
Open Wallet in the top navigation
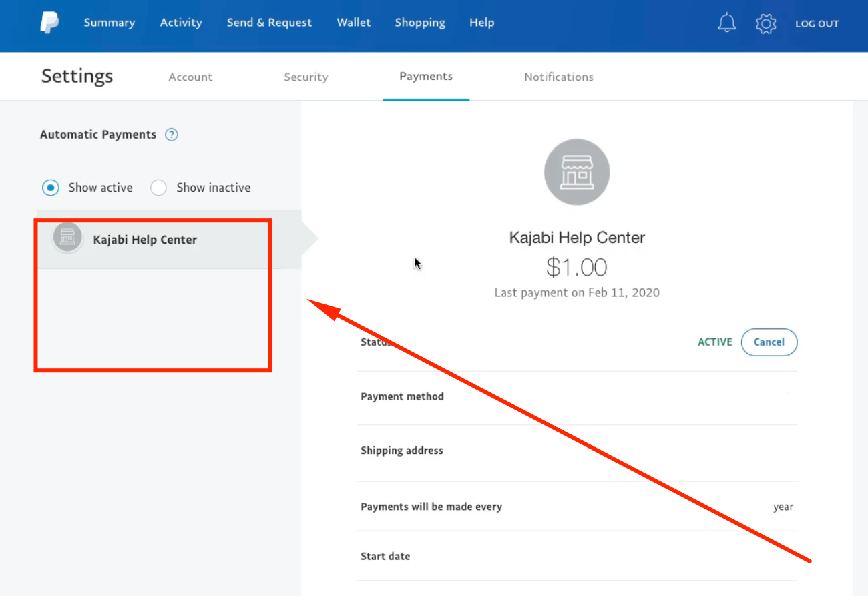coord(354,23)
